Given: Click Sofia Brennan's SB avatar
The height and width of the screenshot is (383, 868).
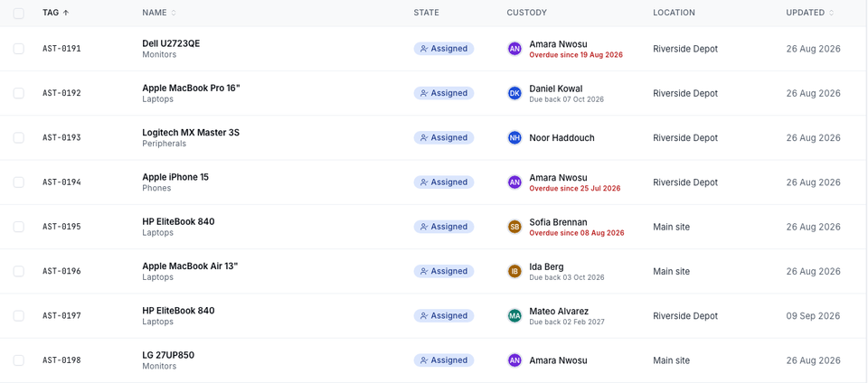Looking at the screenshot, I should 514,227.
